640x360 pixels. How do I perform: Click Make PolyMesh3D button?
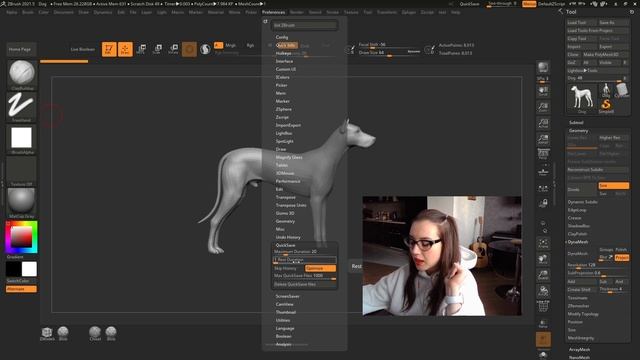tap(606, 55)
